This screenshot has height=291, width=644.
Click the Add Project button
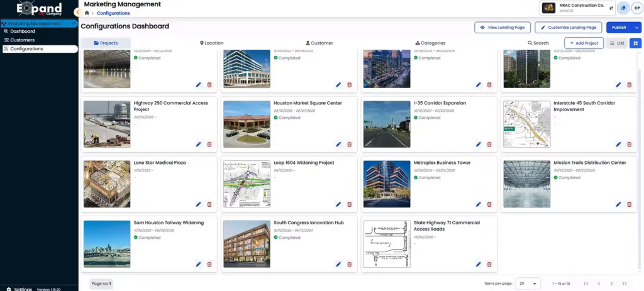tap(584, 43)
